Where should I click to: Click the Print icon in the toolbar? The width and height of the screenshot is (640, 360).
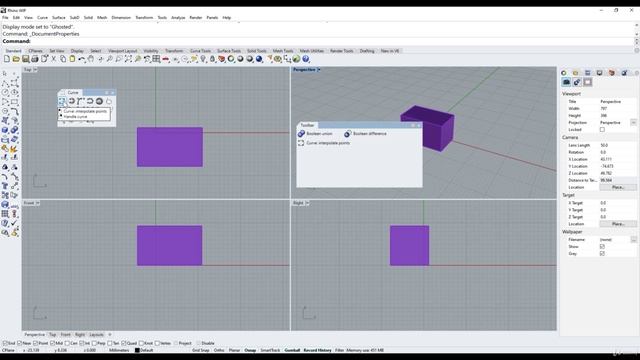(x=35, y=59)
